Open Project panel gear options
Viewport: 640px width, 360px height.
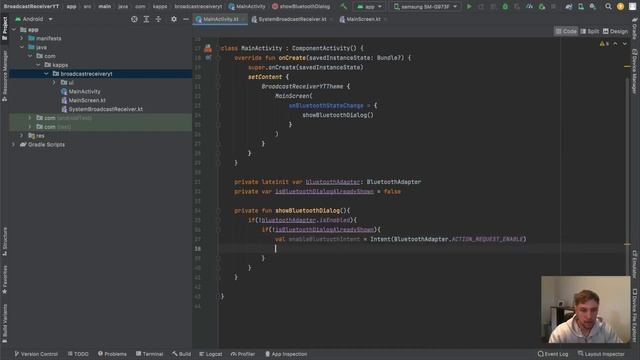(174, 19)
